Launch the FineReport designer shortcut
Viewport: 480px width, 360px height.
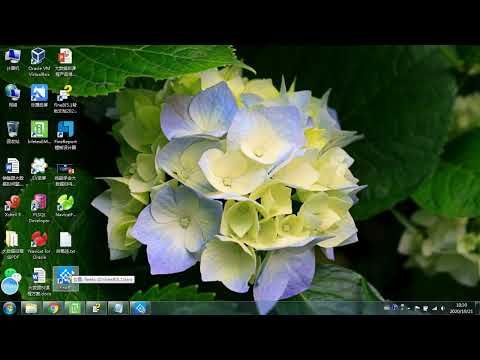[x=65, y=135]
